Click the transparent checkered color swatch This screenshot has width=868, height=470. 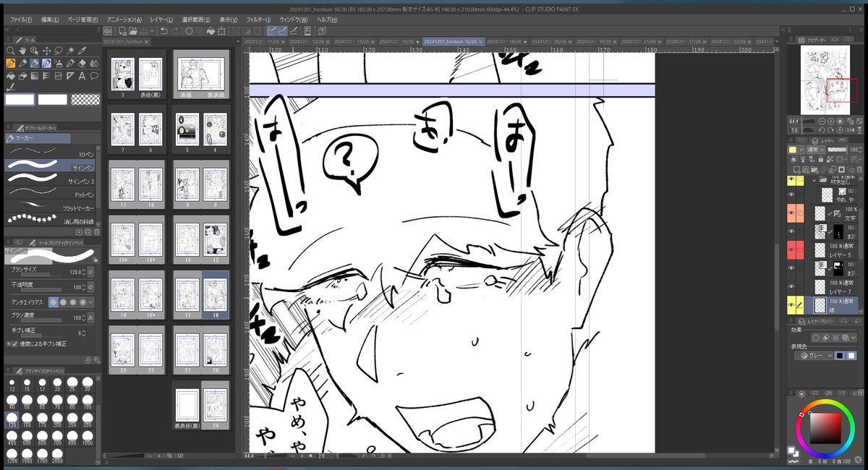click(86, 99)
